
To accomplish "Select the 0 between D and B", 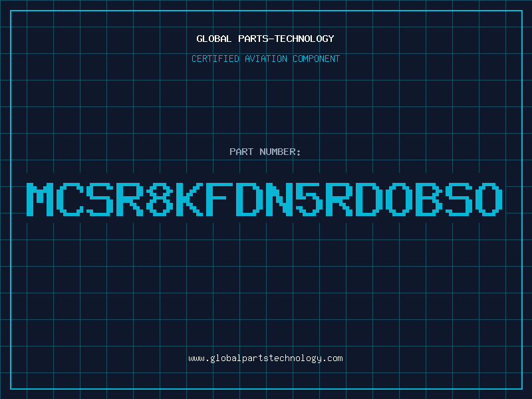I will coord(398,199).
